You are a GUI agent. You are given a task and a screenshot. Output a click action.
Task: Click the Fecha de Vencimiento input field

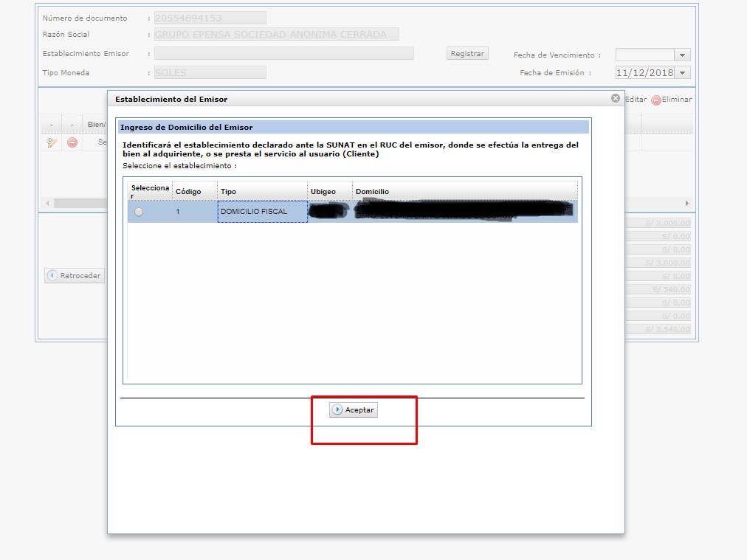coord(644,55)
